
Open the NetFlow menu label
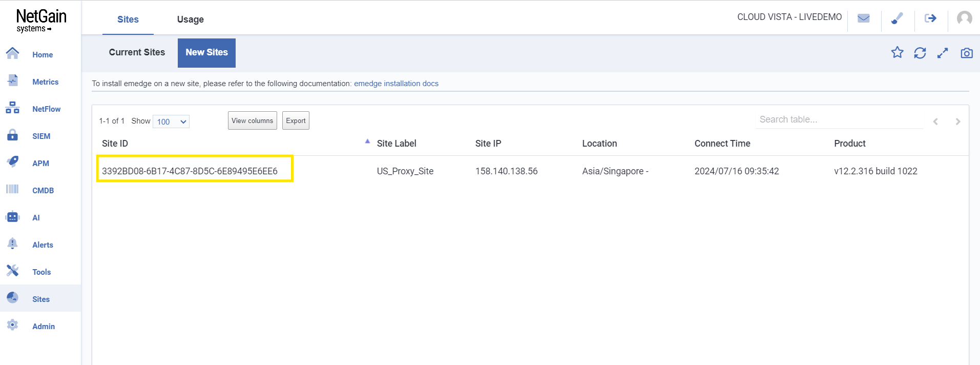pos(47,109)
